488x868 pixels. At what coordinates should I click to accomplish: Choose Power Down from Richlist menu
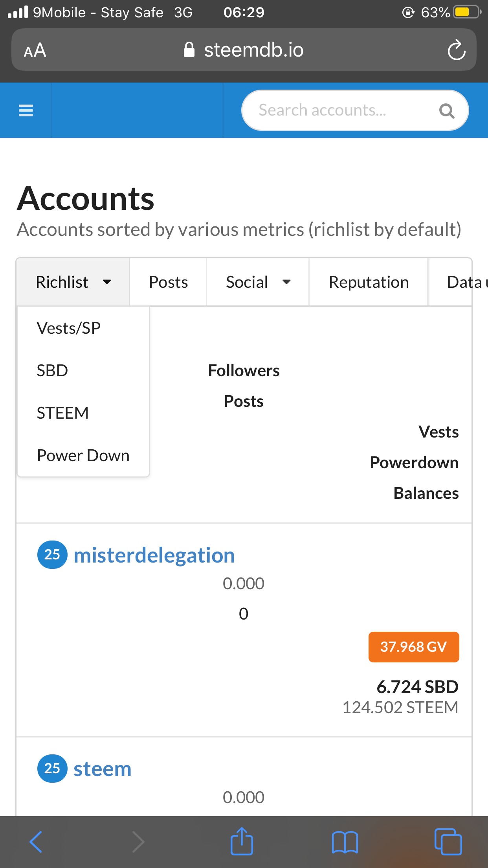[x=83, y=455]
